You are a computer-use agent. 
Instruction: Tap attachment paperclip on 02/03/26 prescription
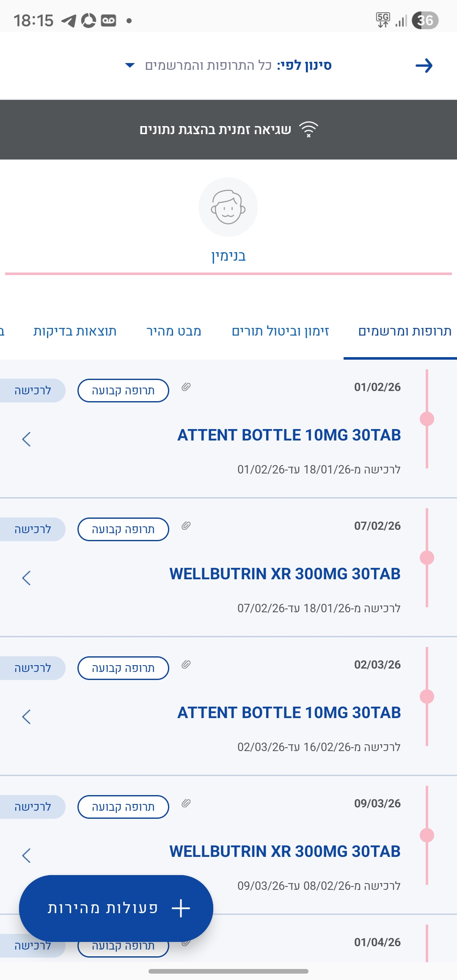(186, 664)
